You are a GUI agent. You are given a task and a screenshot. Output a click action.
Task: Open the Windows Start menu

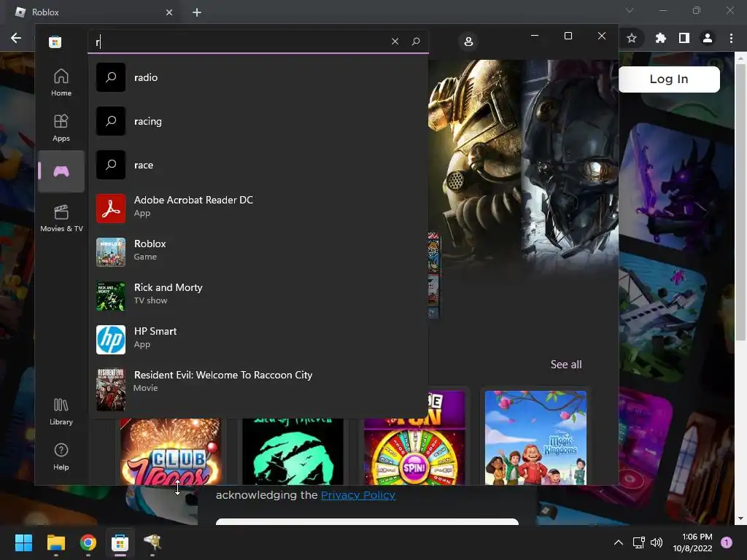point(23,542)
